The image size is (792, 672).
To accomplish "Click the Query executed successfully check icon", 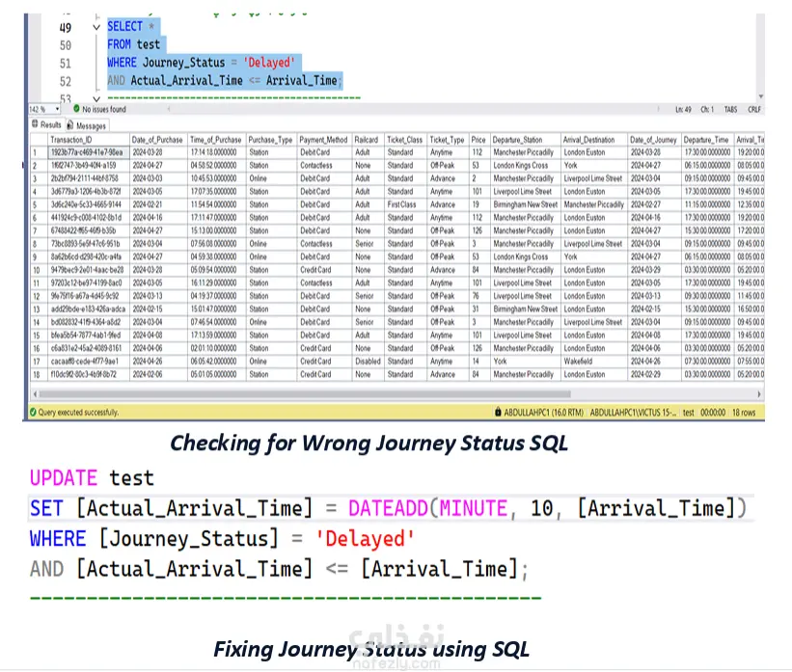I will point(34,413).
